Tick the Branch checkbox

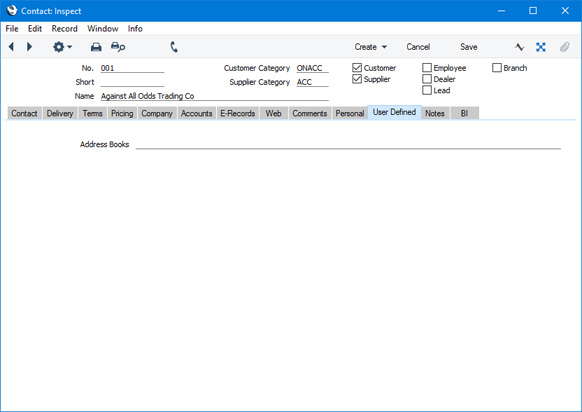(497, 68)
